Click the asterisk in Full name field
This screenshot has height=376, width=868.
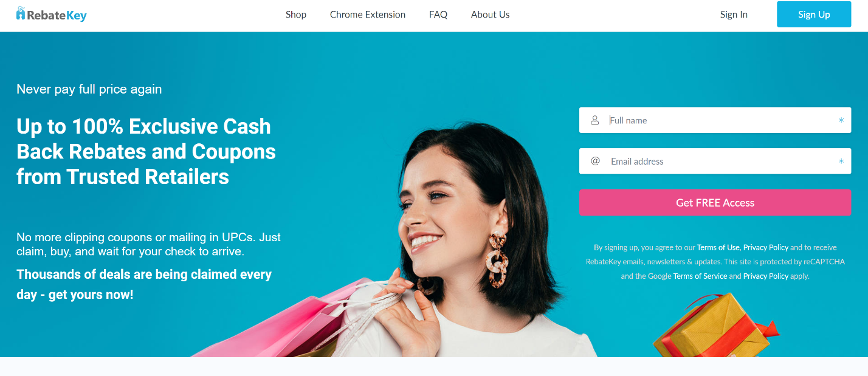[841, 120]
